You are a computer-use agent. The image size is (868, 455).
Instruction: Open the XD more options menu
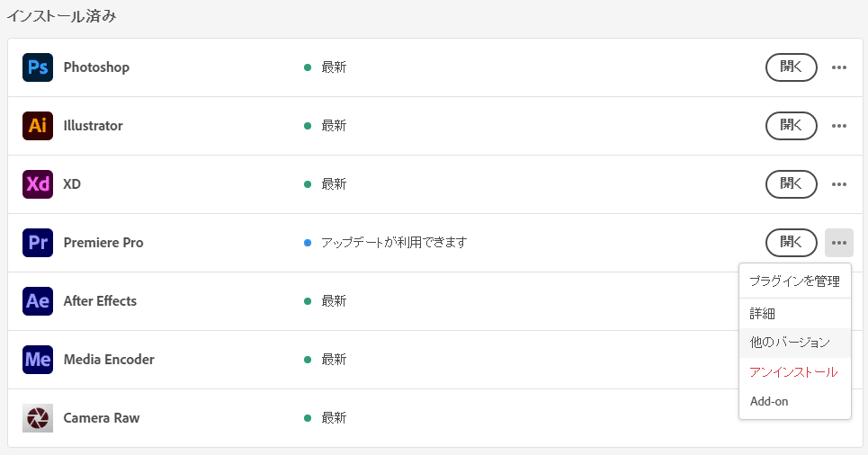[839, 184]
